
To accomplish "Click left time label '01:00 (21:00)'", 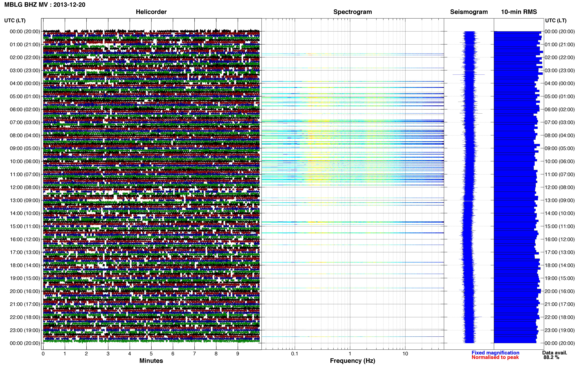I will click(25, 45).
